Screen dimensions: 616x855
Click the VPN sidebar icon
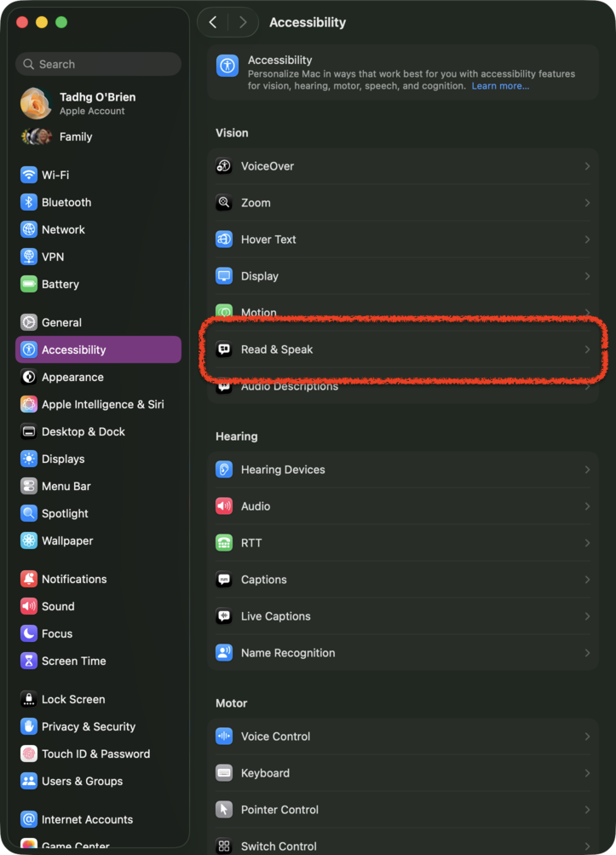point(29,257)
